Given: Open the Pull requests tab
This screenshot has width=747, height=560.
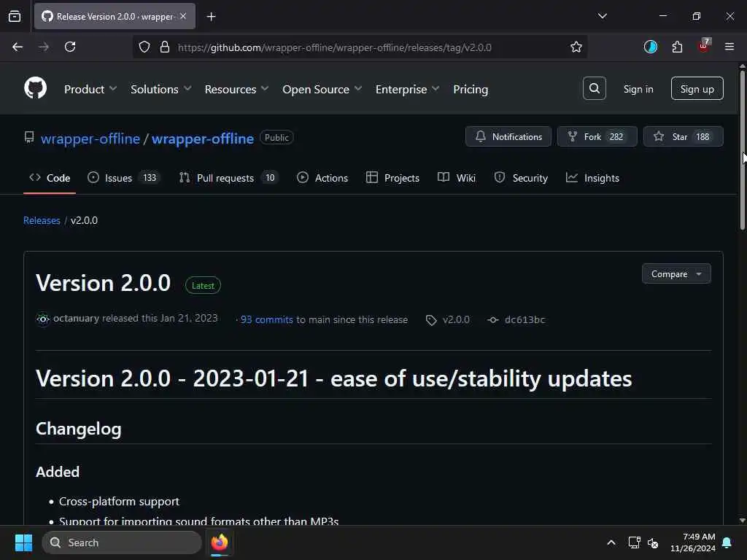Looking at the screenshot, I should [x=228, y=178].
